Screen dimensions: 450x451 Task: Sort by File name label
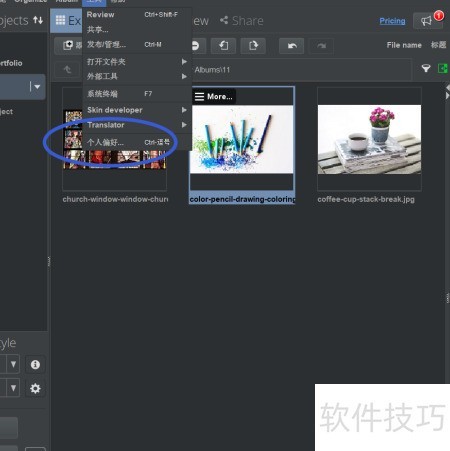coord(404,45)
